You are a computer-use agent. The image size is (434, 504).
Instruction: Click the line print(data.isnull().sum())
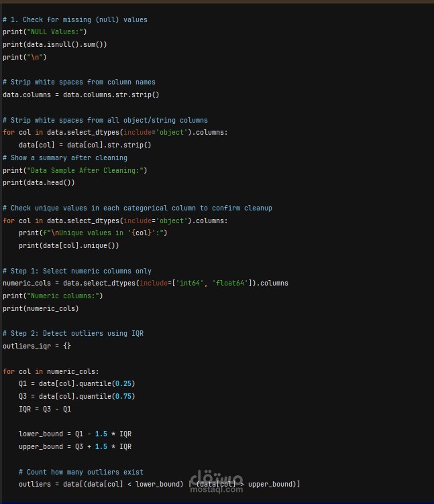[55, 44]
